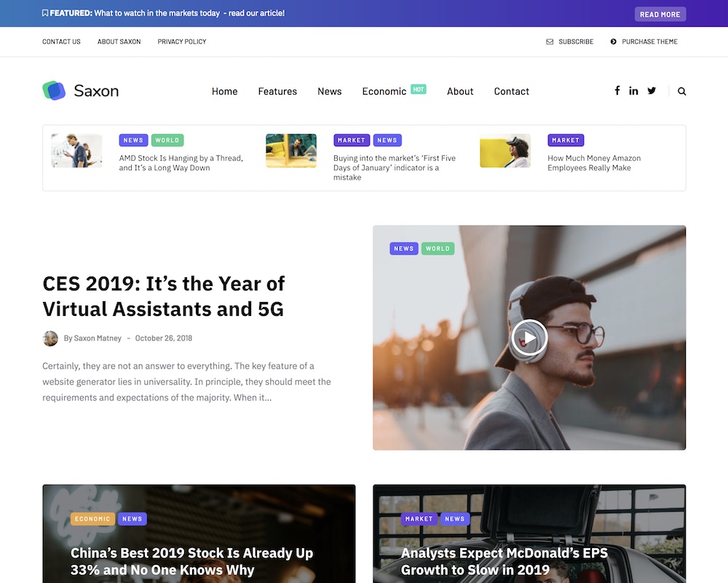Open the Contact page from the navigation

[511, 91]
